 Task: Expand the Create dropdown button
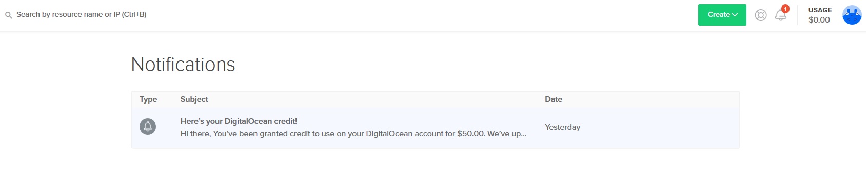tap(722, 15)
